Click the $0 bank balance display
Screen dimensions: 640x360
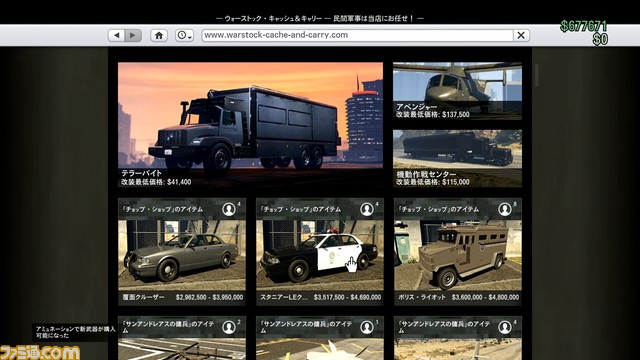click(600, 39)
